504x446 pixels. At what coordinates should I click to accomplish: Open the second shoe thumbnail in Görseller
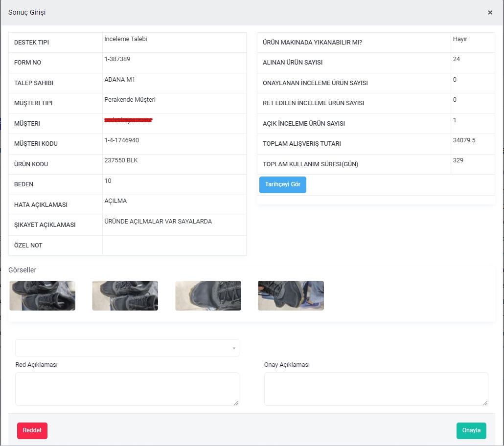tap(125, 296)
